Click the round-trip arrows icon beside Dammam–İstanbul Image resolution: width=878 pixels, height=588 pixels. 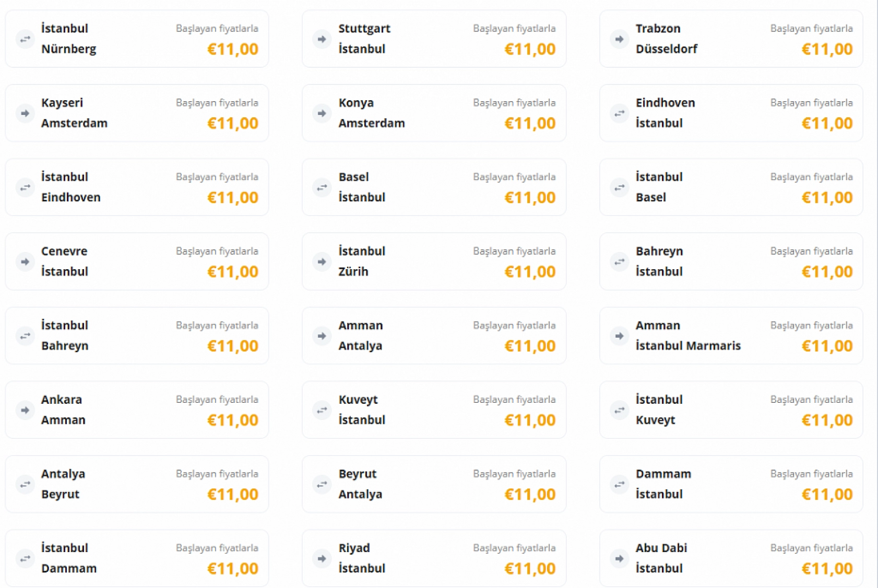(x=619, y=484)
